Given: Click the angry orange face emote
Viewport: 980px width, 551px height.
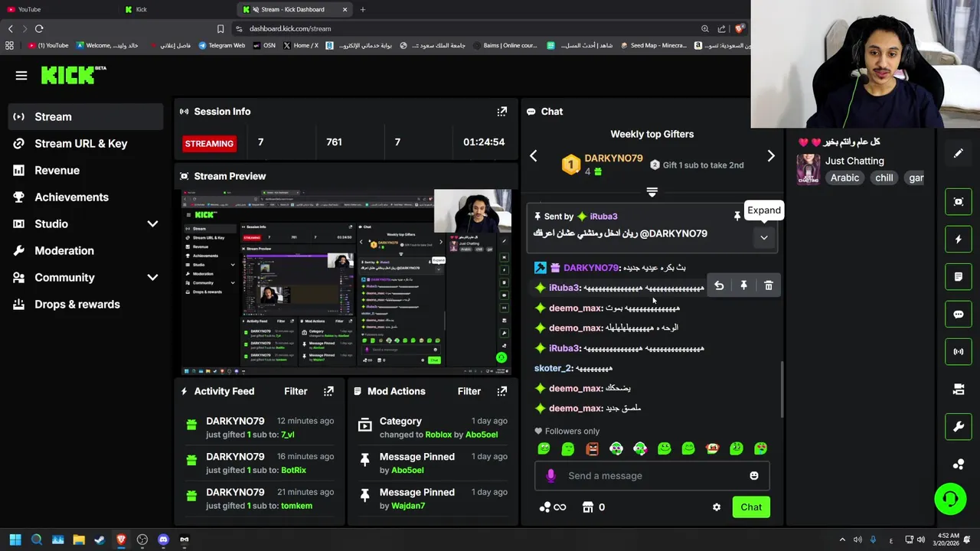Looking at the screenshot, I should click(592, 448).
